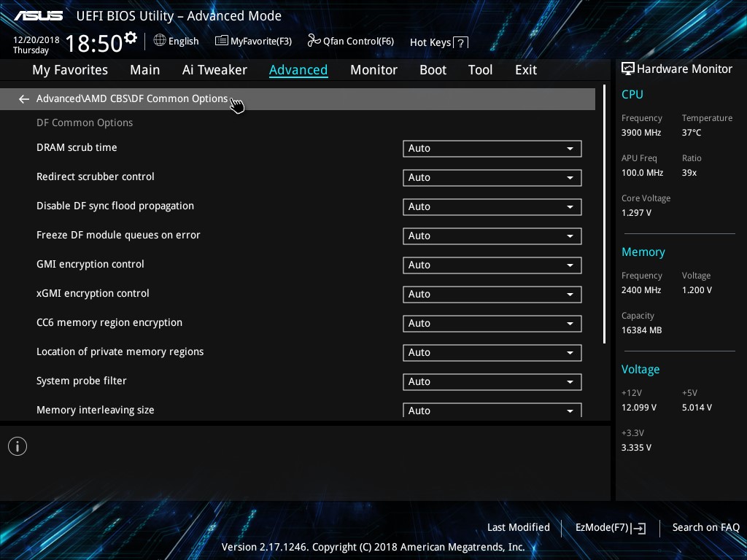The height and width of the screenshot is (560, 747).
Task: Switch to Ai Tweaker tab
Action: (x=214, y=70)
